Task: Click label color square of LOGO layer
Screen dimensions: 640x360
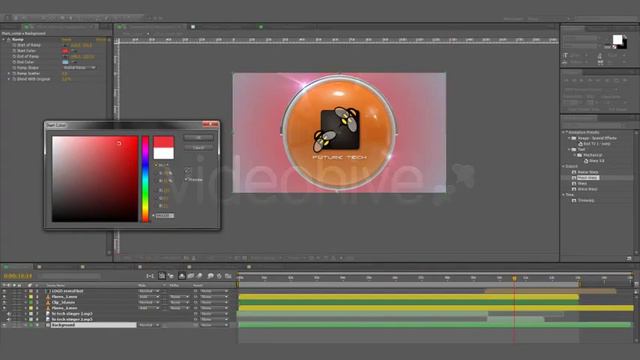Action: 31,291
